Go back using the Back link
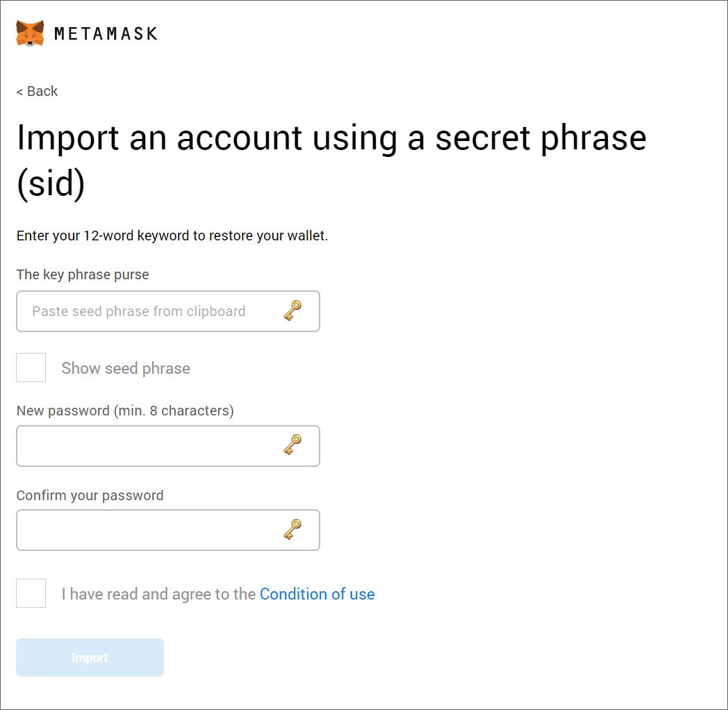Viewport: 728px width, 710px height. click(37, 91)
